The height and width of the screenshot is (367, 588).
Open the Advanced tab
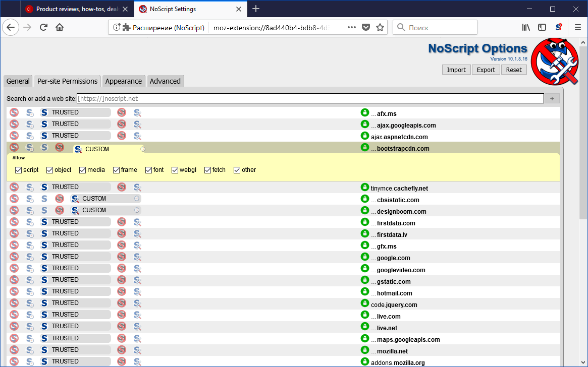click(165, 81)
